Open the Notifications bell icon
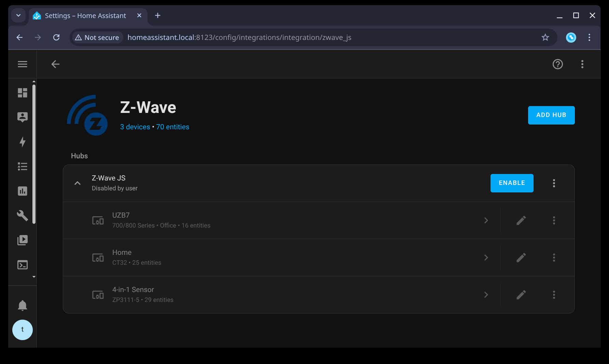This screenshot has width=609, height=364. click(23, 305)
